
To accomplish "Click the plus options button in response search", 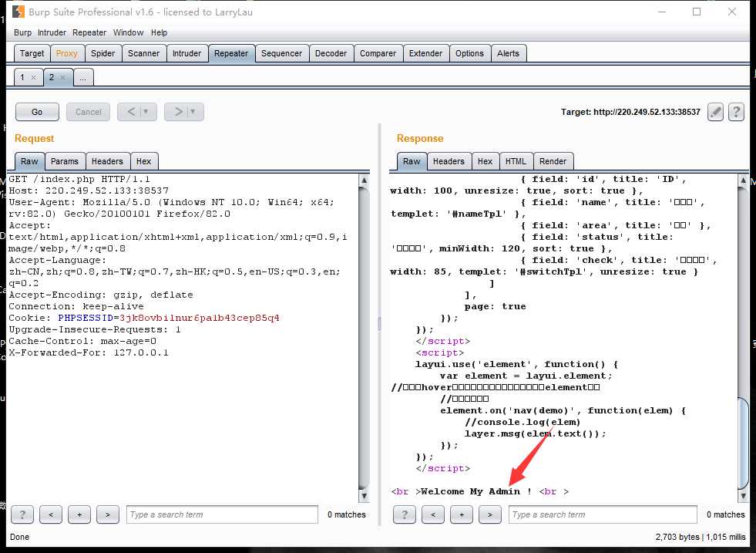I will coord(462,515).
